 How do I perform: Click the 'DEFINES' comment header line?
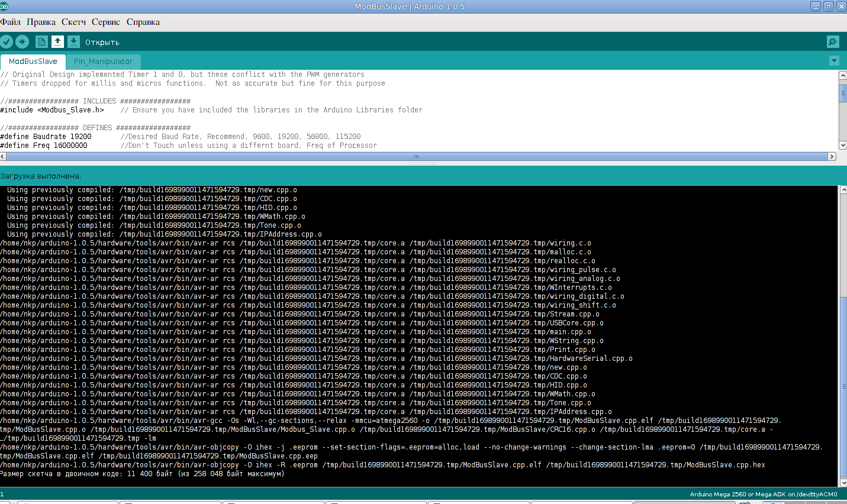(x=95, y=128)
